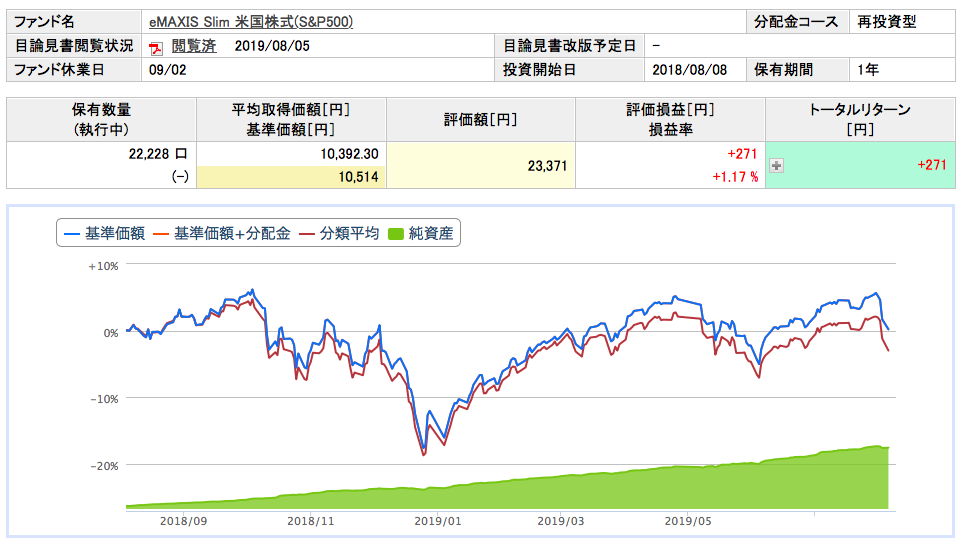962x543 pixels.
Task: Click the 目論見書閲覧状況 label cell
Action: [74, 46]
